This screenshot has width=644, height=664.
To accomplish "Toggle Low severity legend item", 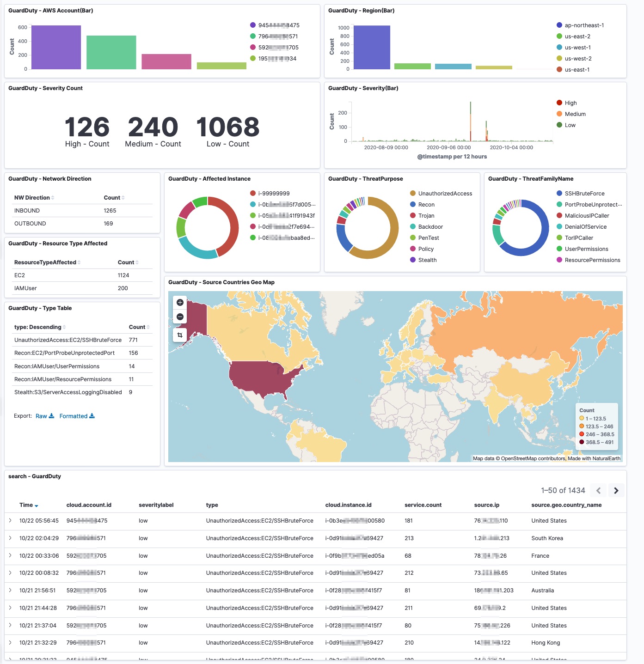I will [566, 125].
